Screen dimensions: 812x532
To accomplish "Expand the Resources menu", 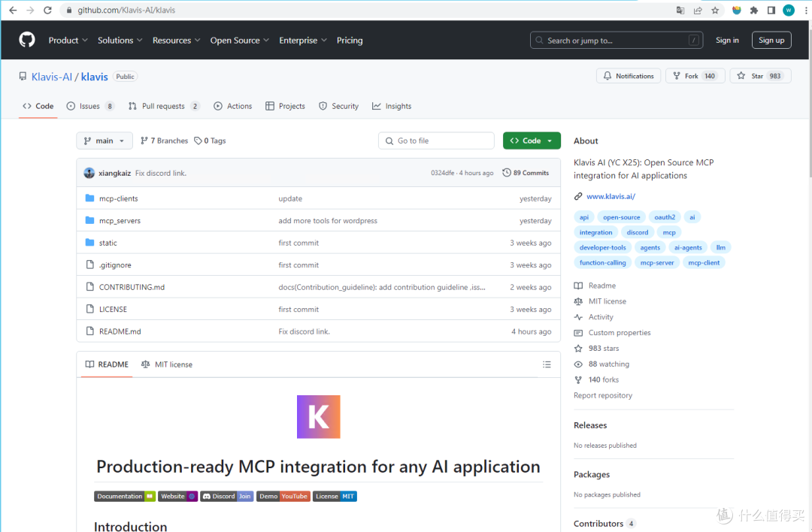I will tap(176, 41).
